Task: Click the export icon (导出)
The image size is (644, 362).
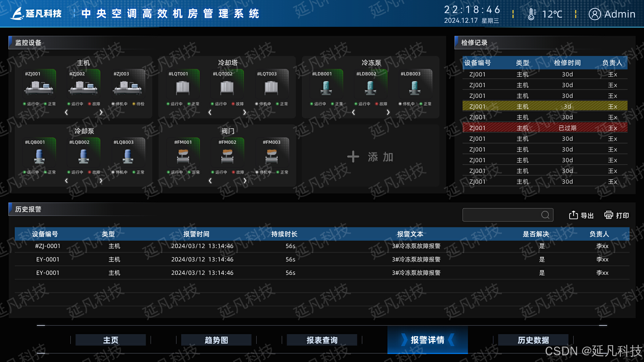Action: [x=574, y=215]
